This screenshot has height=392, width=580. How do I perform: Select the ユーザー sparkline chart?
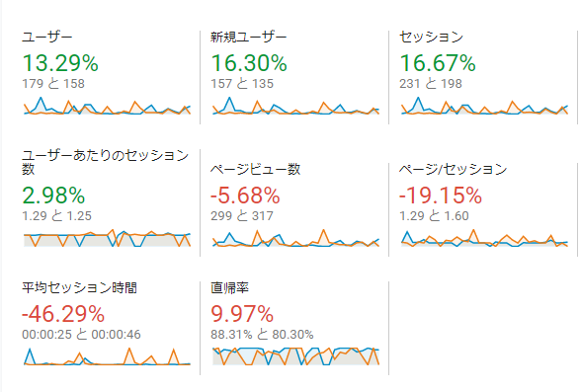pyautogui.click(x=108, y=106)
